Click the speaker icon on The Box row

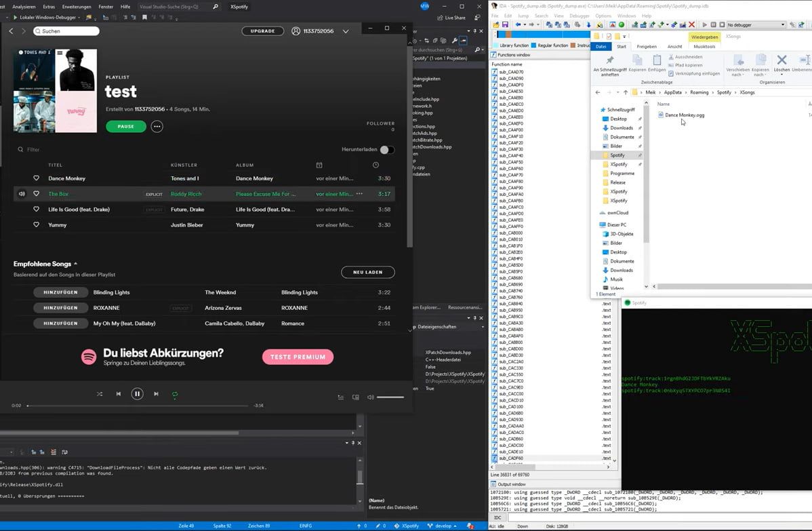(x=22, y=194)
